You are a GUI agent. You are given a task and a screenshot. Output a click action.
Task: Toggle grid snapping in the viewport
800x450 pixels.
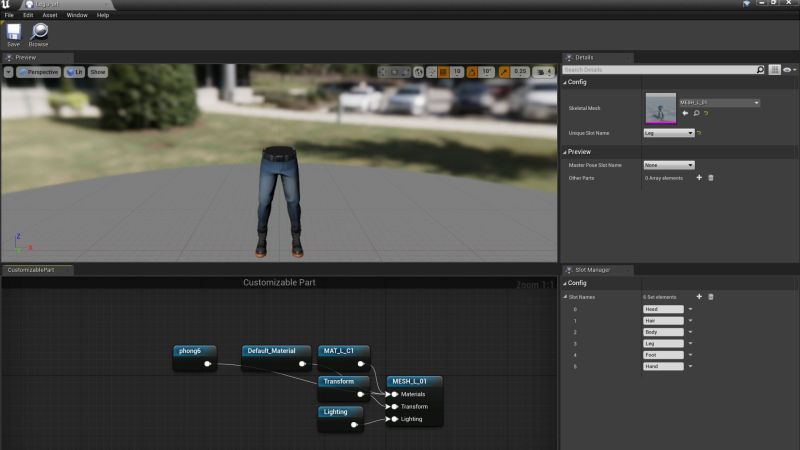pyautogui.click(x=443, y=72)
